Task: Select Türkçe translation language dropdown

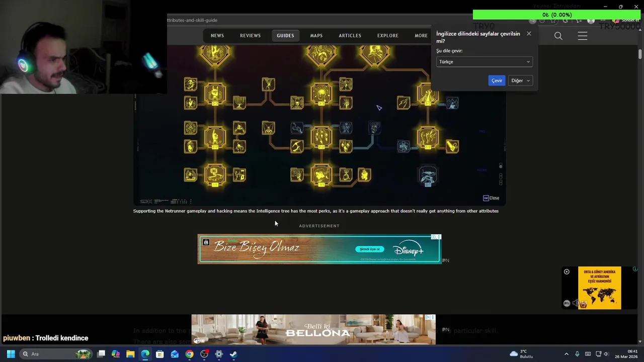Action: coord(485,62)
